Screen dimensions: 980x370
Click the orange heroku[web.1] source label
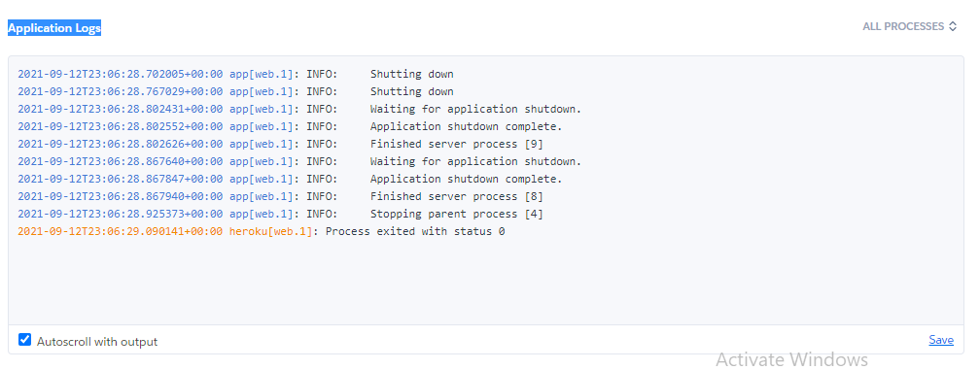pos(270,231)
